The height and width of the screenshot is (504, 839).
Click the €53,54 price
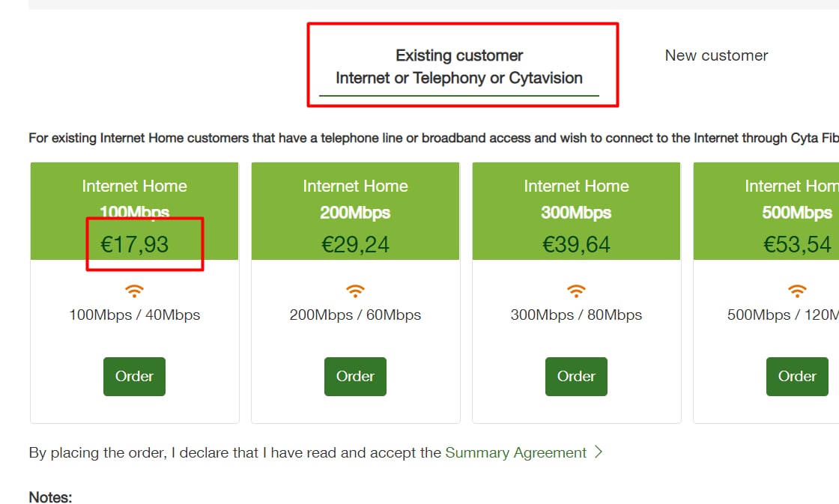[x=797, y=244]
